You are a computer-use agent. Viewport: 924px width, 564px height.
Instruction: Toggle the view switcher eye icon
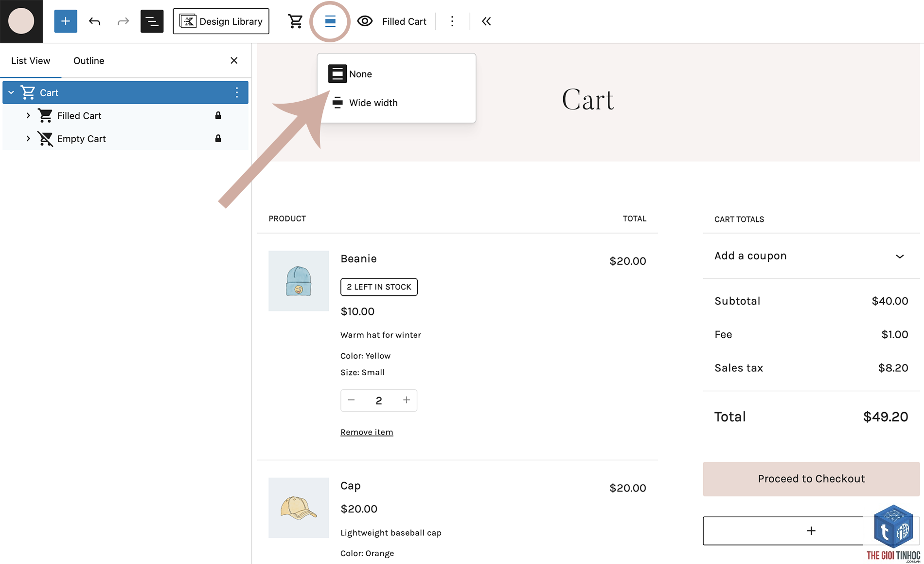(365, 21)
